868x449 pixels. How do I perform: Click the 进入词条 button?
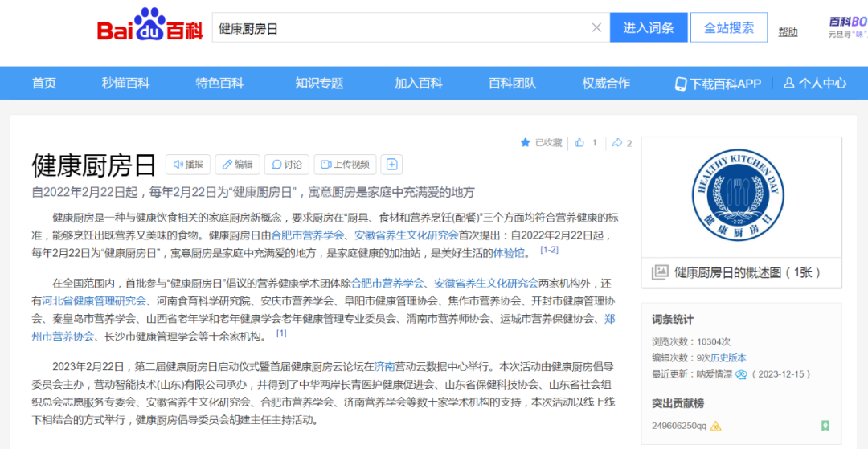tap(649, 27)
